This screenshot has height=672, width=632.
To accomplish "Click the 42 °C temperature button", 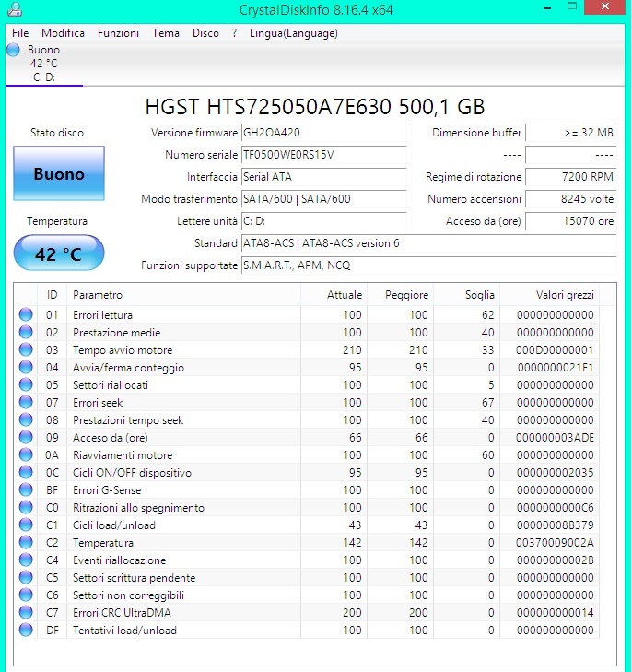I will [59, 253].
